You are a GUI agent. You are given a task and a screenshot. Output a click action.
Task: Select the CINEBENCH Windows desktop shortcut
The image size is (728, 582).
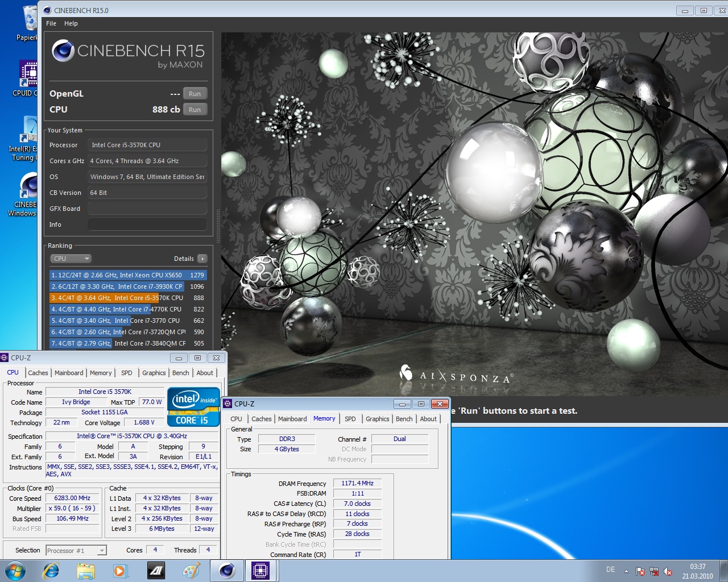[x=24, y=194]
